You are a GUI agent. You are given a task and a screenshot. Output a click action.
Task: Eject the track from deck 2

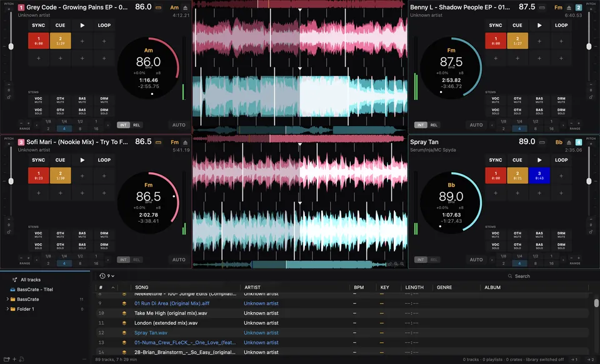(569, 7)
